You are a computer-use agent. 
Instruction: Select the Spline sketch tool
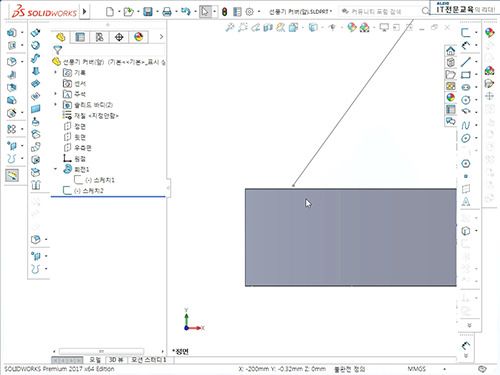(x=466, y=125)
